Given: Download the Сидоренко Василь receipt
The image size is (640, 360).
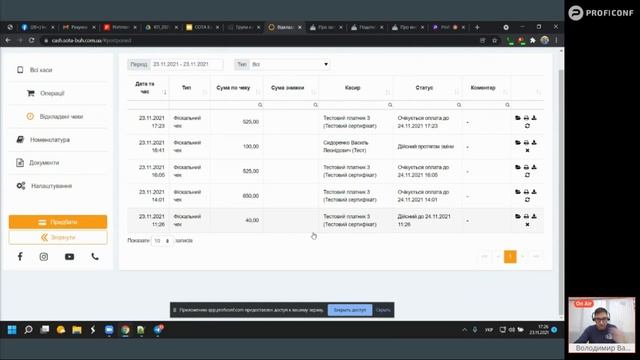Looking at the screenshot, I should click(x=534, y=142).
